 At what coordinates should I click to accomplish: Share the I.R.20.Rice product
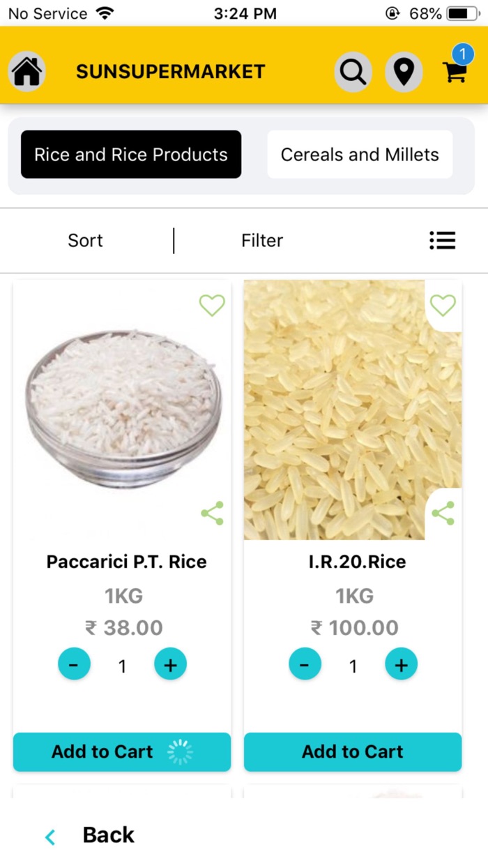tap(443, 513)
